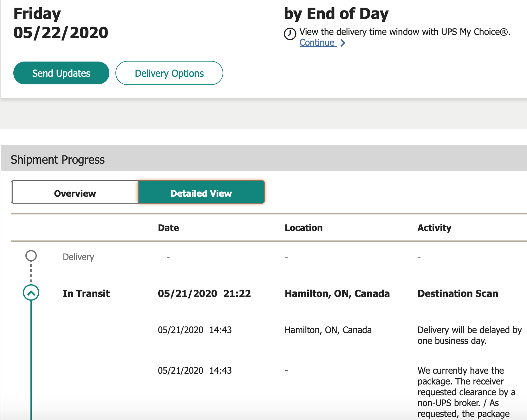The height and width of the screenshot is (420, 527).
Task: Click the Friday 05/22/2020 delivery date heading
Action: 61,23
